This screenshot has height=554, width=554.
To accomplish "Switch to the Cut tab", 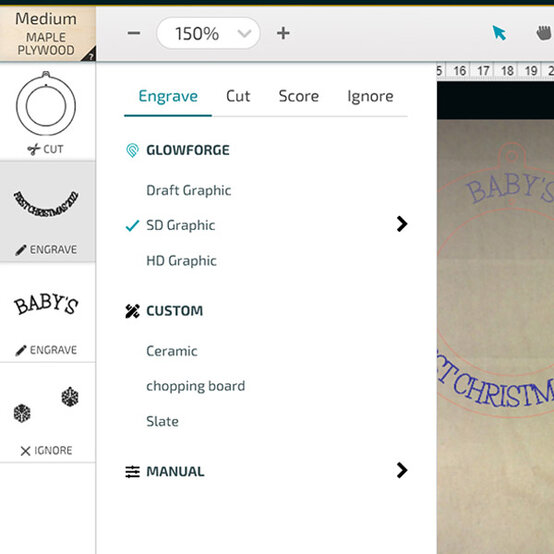I will click(238, 96).
